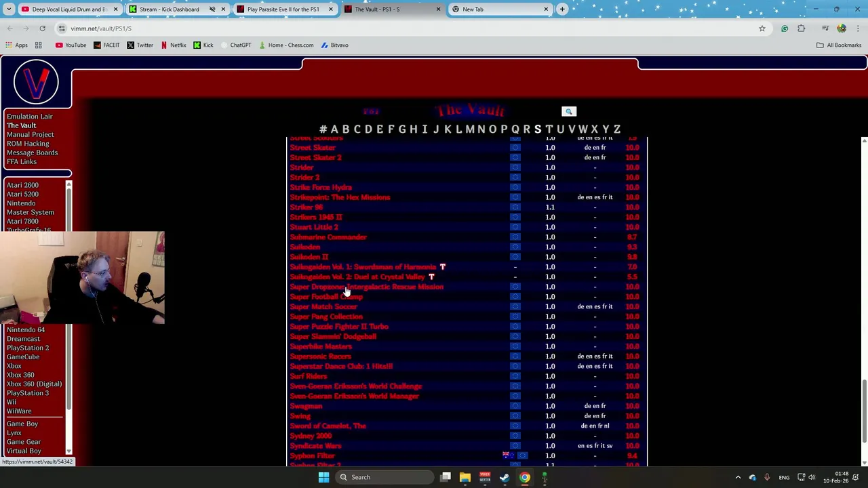868x488 pixels.
Task: Click the T badge next to Suikogaiden Vol. 2
Action: pyautogui.click(x=431, y=277)
